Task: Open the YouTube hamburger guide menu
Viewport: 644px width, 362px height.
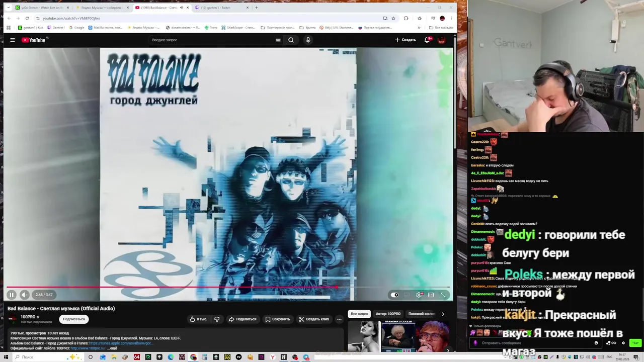Action: (13, 40)
